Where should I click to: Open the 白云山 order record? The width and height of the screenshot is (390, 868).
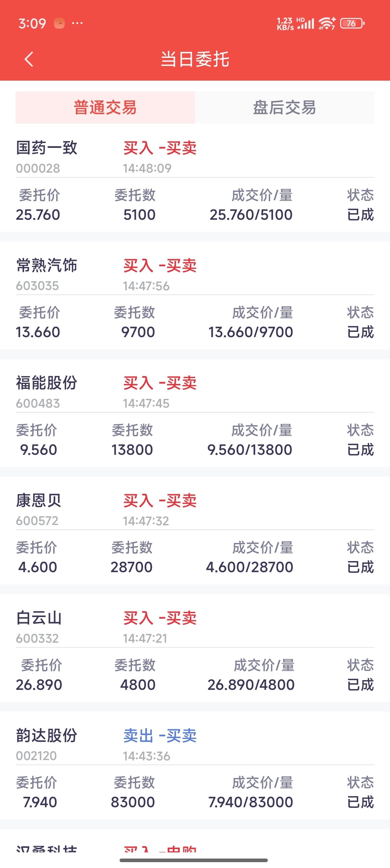pos(195,651)
